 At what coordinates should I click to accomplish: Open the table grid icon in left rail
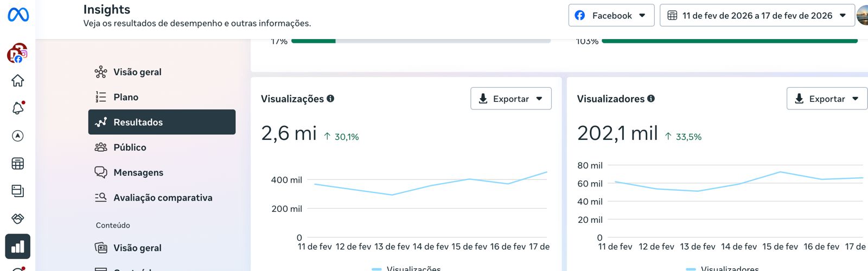coord(18,164)
